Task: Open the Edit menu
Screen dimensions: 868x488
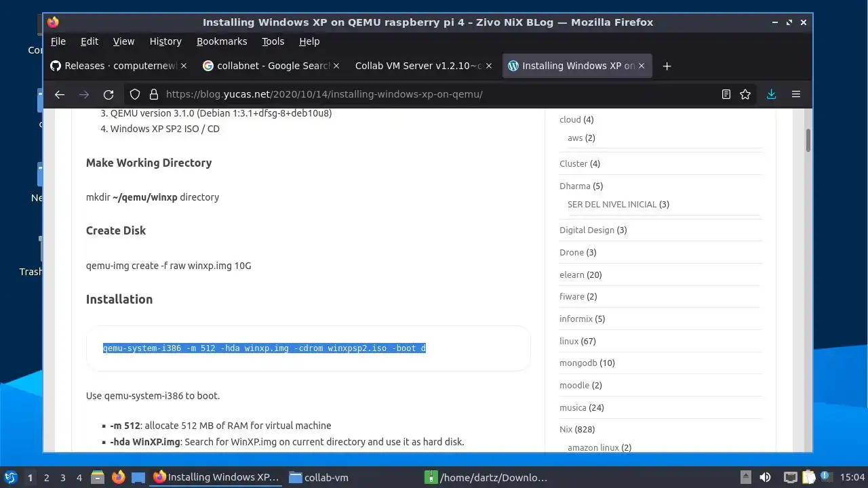Action: 90,41
